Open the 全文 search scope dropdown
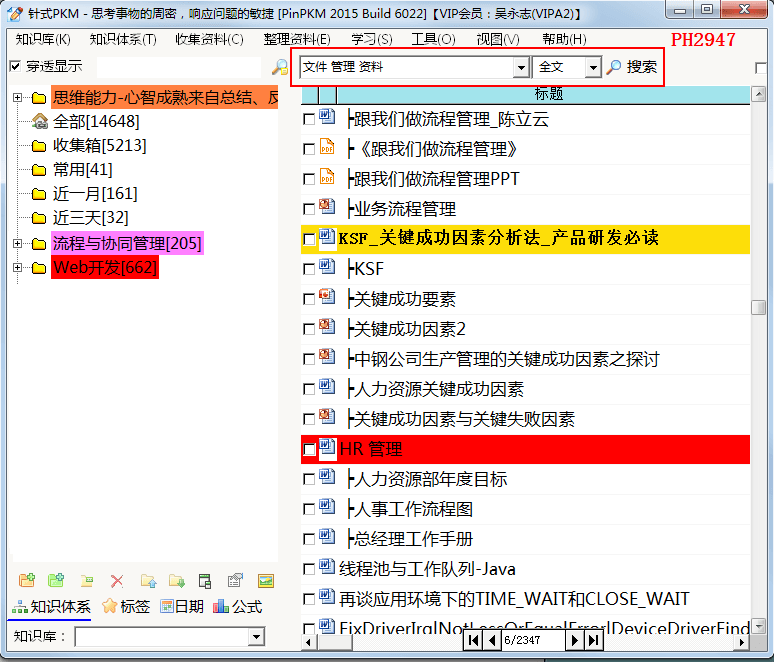 [593, 67]
